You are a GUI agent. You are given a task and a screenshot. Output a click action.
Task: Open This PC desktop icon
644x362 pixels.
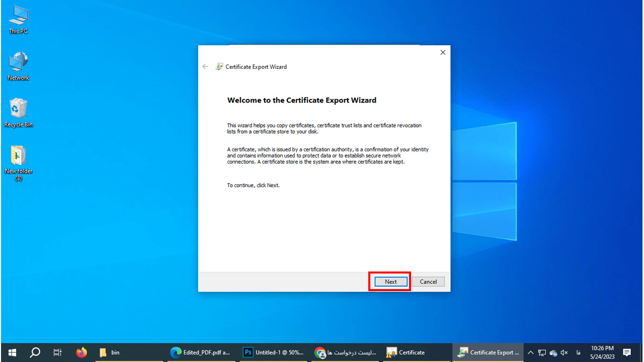tap(18, 20)
